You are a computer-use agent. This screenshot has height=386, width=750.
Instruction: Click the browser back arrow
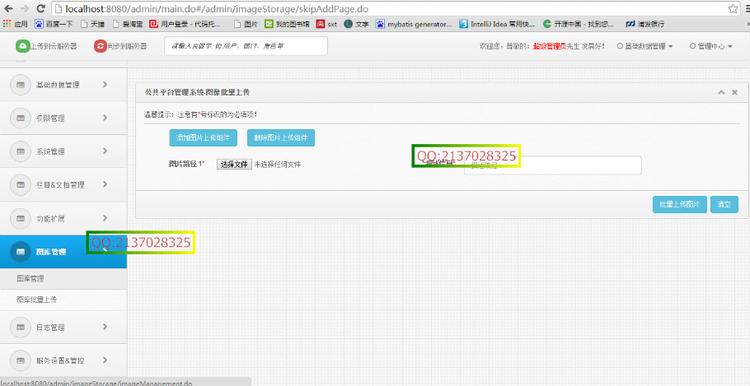tap(10, 9)
